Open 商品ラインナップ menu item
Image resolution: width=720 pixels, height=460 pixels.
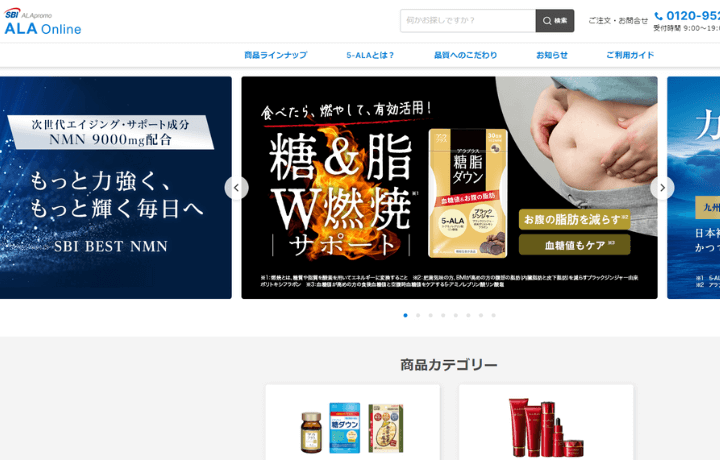[276, 55]
